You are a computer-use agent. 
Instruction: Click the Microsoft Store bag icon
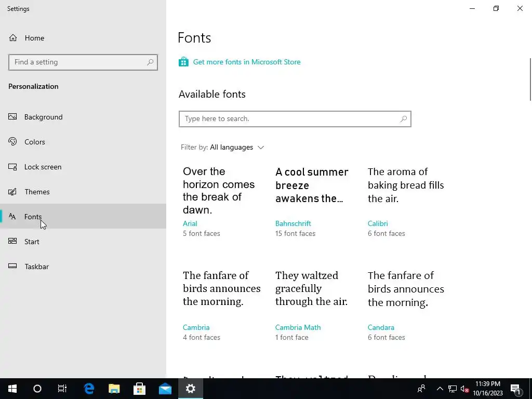pyautogui.click(x=183, y=62)
